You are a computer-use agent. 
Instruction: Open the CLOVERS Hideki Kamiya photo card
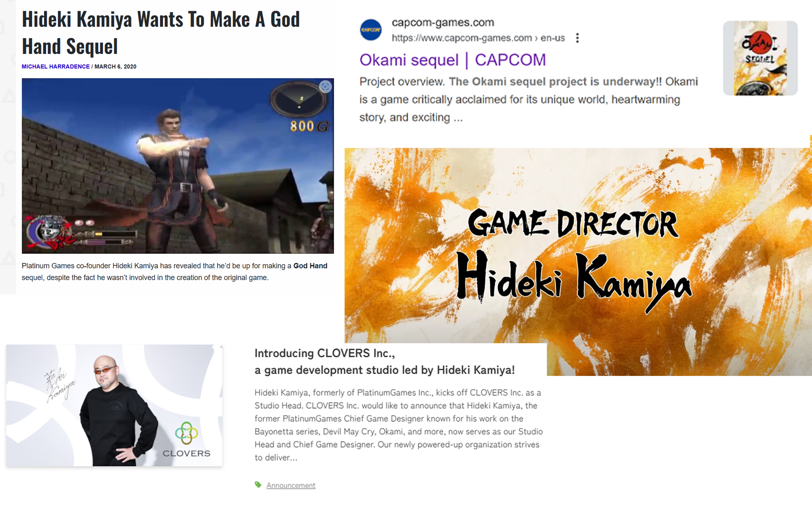coord(114,406)
